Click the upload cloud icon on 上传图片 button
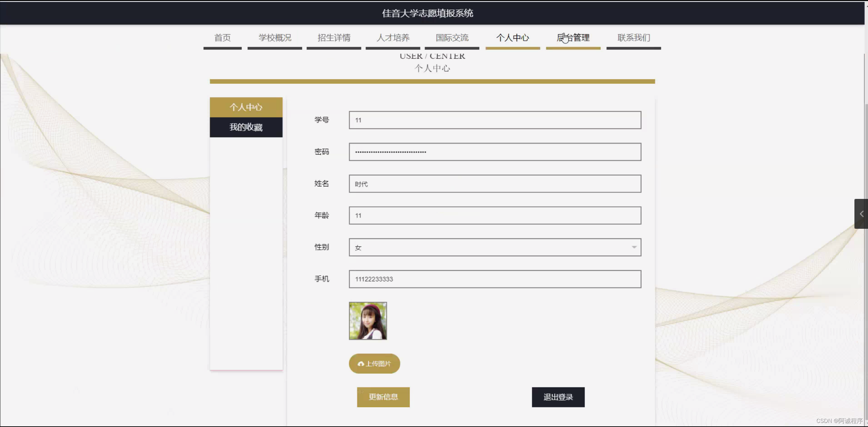The height and width of the screenshot is (427, 868). pyautogui.click(x=362, y=363)
